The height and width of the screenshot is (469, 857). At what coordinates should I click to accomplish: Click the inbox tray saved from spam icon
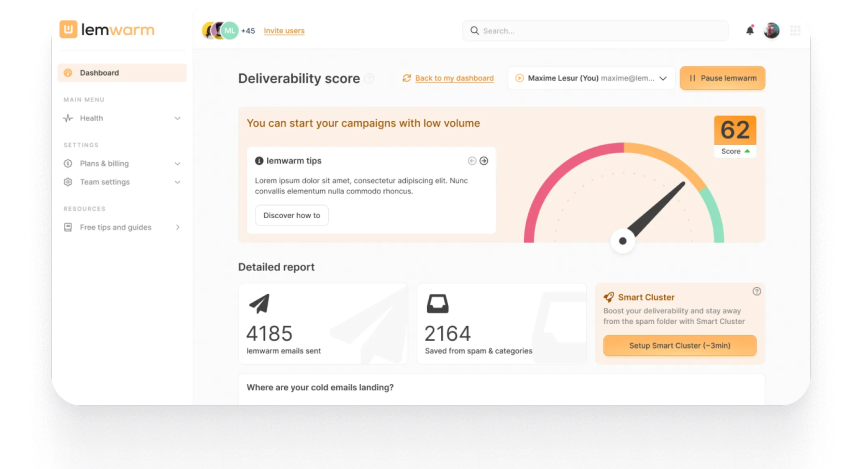pos(437,303)
